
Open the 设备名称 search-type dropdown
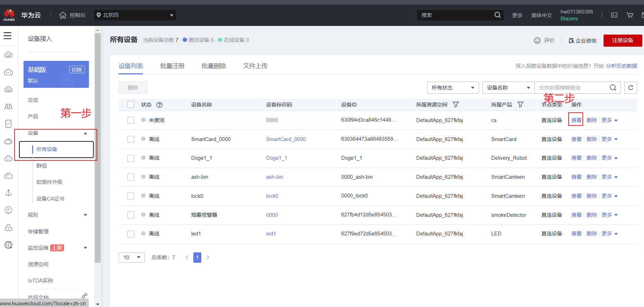[508, 87]
